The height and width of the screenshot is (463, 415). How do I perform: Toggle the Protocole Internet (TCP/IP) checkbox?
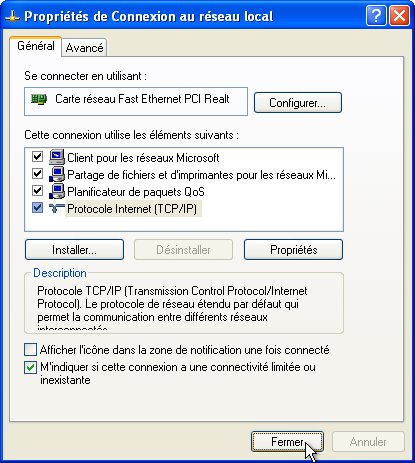(37, 208)
